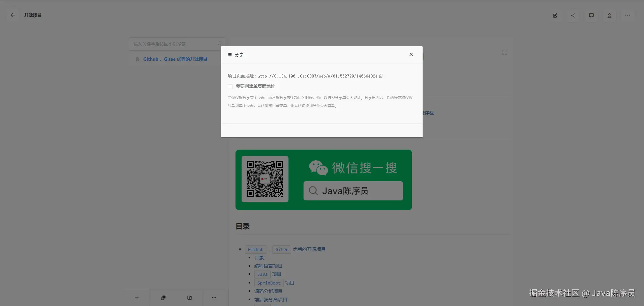Image resolution: width=644 pixels, height=306 pixels.
Task: Jump to the SprinBoot 项目 section
Action: 274,283
